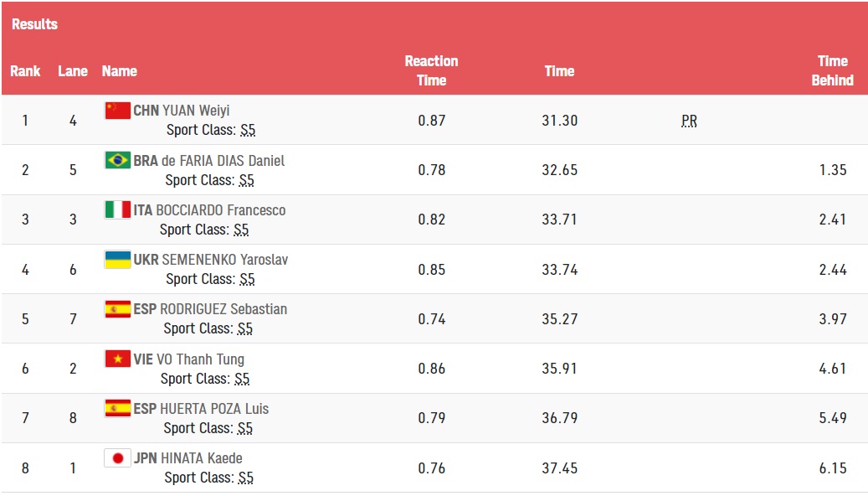Screen dimensions: 868x496
Task: Open YUAN Weiyi athlete name
Action: 196,111
